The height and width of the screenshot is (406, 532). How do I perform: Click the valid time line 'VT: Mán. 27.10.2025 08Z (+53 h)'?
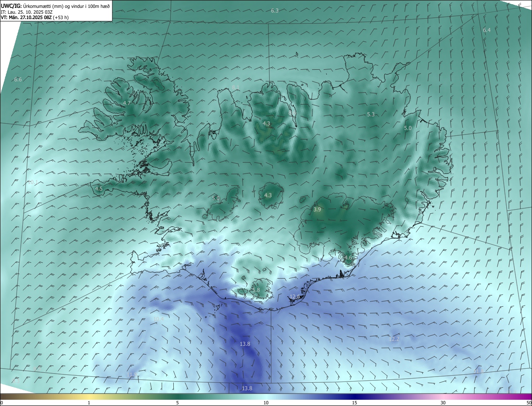(35, 17)
